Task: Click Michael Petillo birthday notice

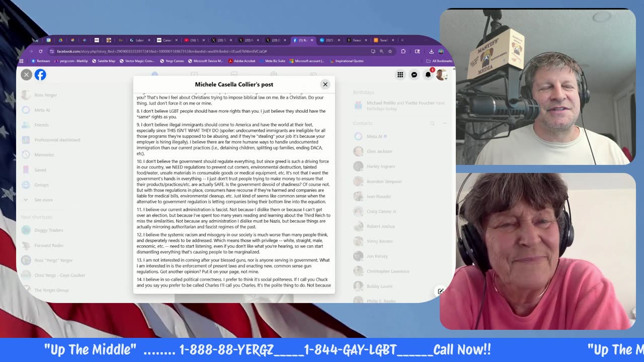Action: [x=400, y=105]
